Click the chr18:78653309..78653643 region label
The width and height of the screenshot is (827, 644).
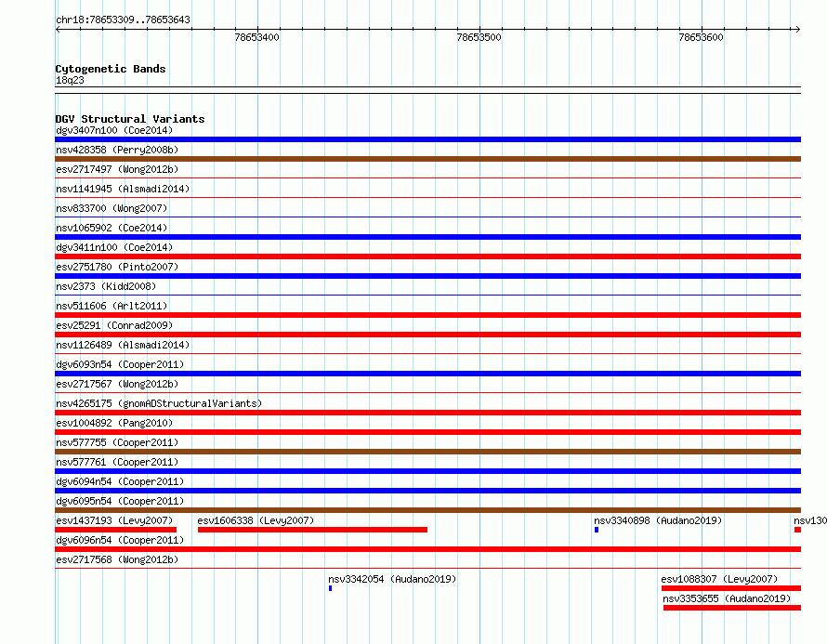[123, 20]
